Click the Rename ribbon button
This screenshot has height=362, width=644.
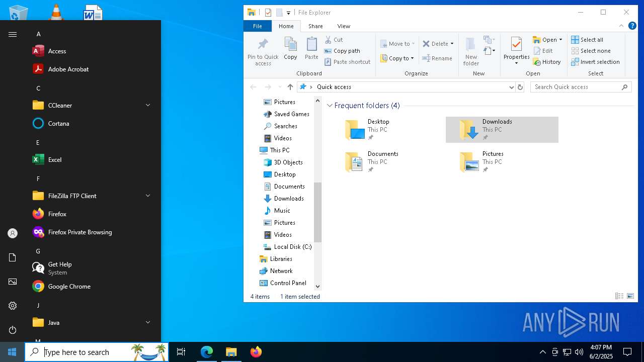(437, 58)
